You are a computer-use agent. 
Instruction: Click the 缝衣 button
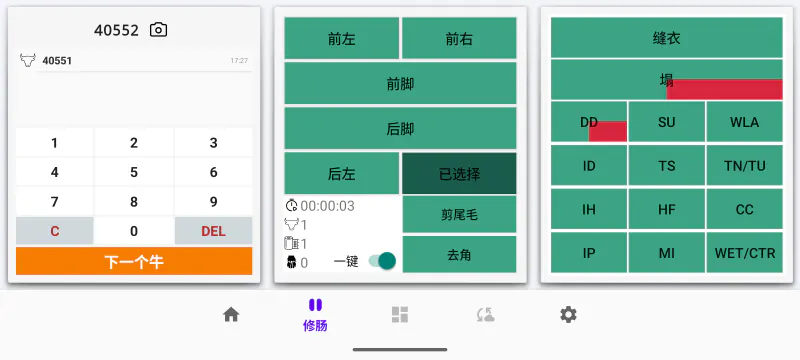click(666, 38)
